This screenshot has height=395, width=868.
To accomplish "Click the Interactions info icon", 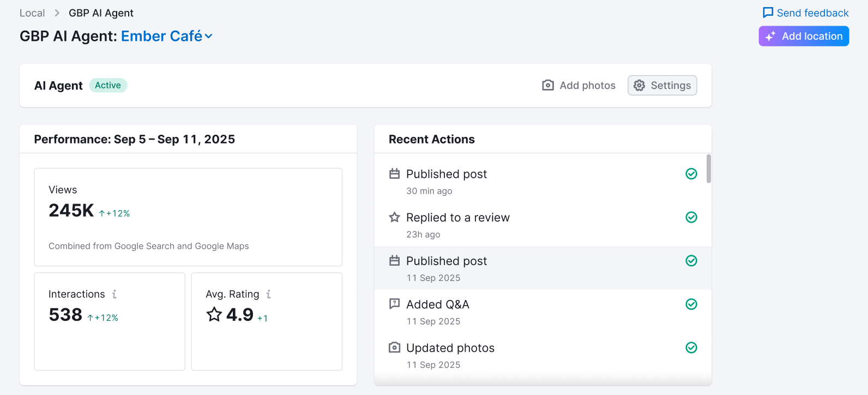I will (x=114, y=294).
